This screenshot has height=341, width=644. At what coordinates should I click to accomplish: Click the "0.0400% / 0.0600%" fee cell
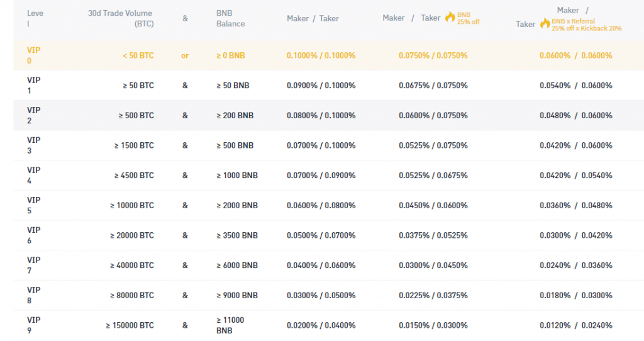321,266
